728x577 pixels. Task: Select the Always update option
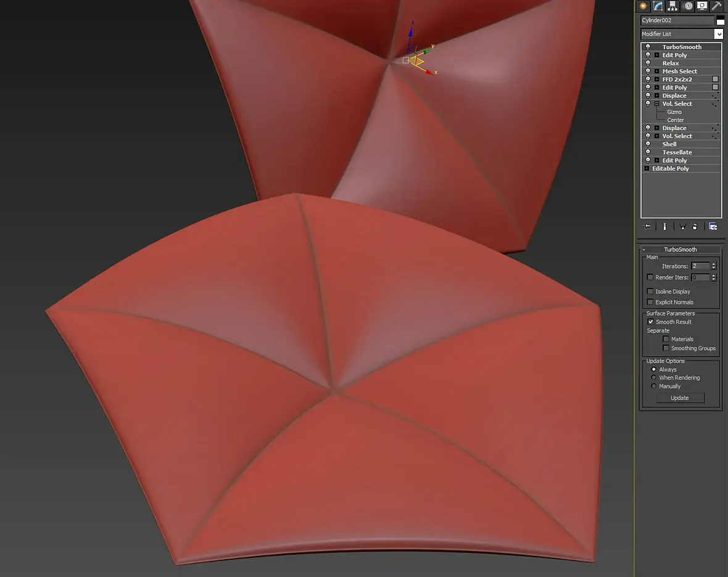tap(654, 369)
